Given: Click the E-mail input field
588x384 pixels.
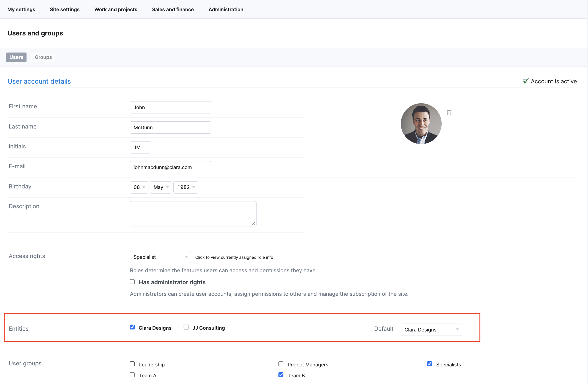Looking at the screenshot, I should (170, 167).
